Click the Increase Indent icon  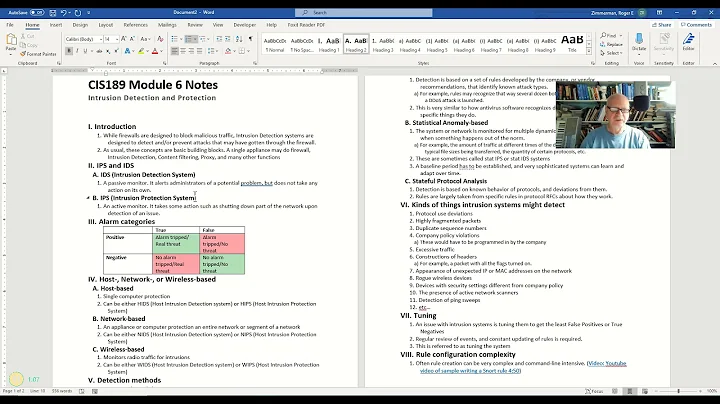(228, 39)
